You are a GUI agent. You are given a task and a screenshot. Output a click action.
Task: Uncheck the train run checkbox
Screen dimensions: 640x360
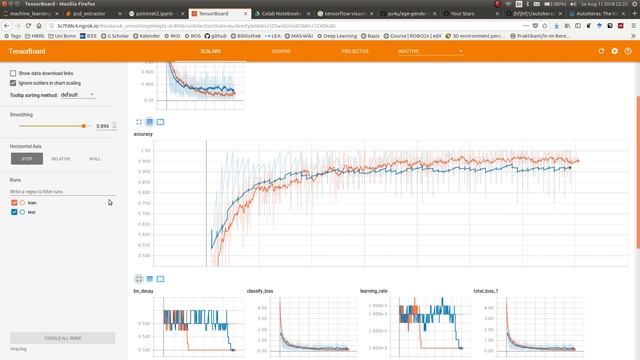(14, 202)
